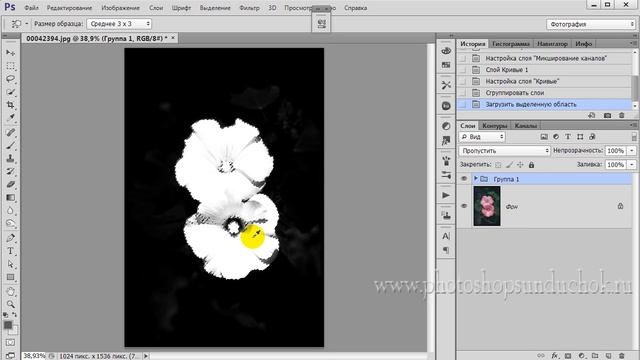Create new snapshot in History panel
The image size is (640, 360).
click(x=607, y=116)
